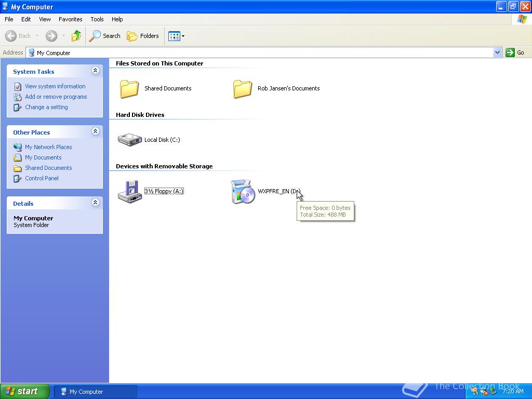Open My Network Places link
Image resolution: width=532 pixels, height=399 pixels.
[48, 147]
